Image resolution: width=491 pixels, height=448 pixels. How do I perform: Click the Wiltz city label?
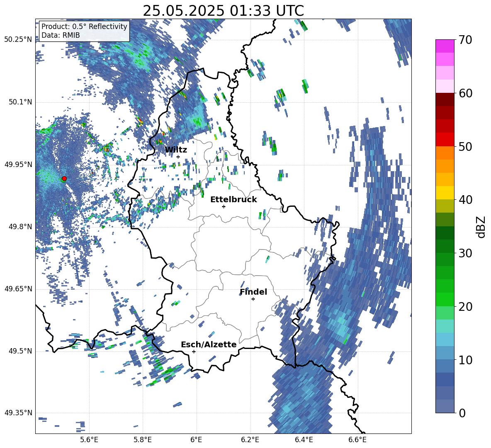(176, 150)
